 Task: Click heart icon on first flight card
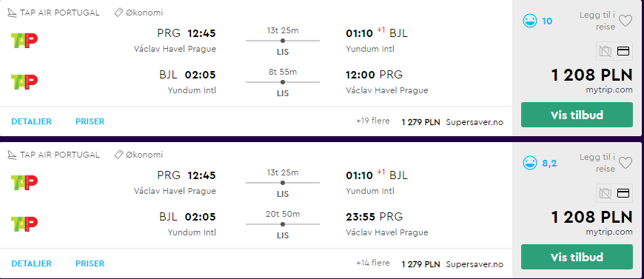click(625, 21)
